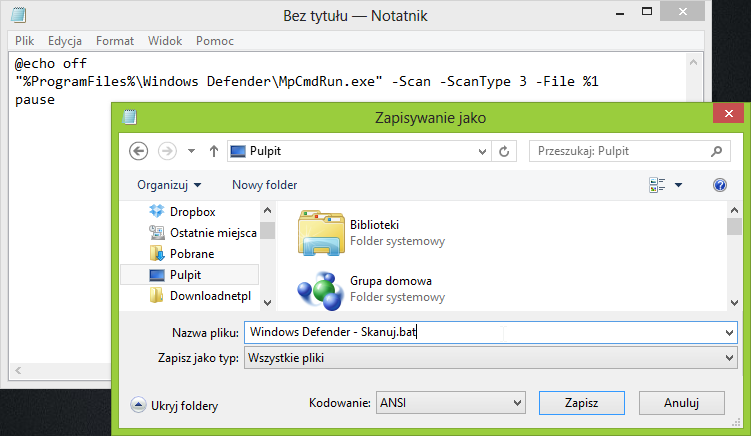Click the Forward navigation arrow

(167, 151)
